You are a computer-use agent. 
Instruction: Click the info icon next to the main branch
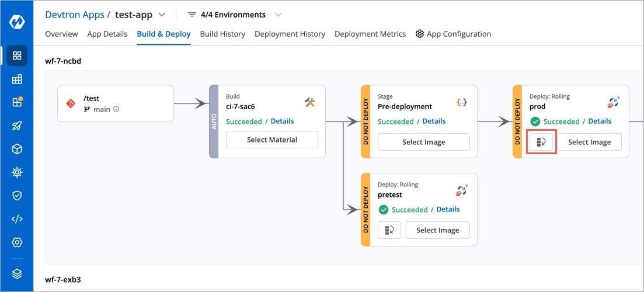(116, 109)
